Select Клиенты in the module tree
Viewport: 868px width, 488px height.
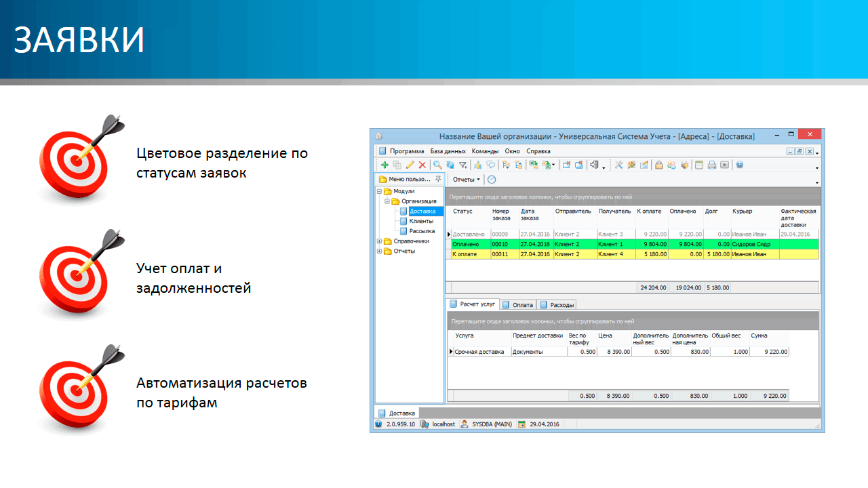(421, 221)
